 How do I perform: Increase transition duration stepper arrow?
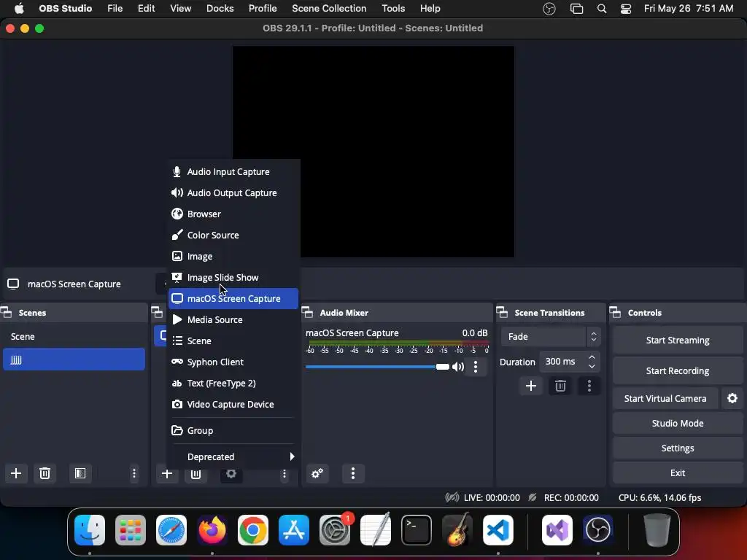(x=592, y=357)
